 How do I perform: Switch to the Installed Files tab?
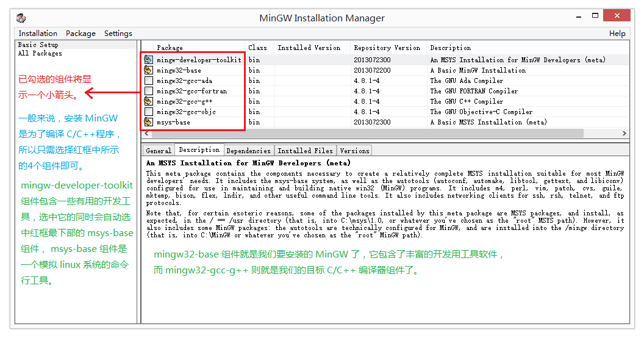tap(306, 150)
